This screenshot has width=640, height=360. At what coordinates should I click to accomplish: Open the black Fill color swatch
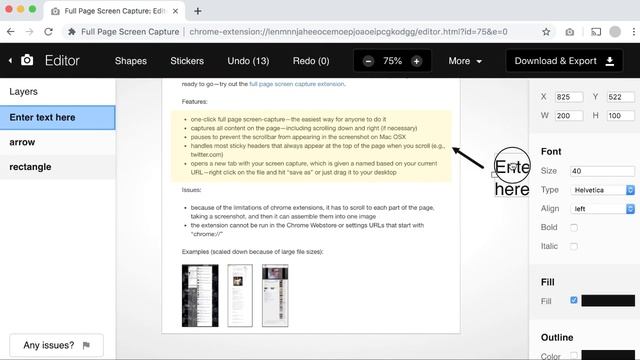(608, 301)
